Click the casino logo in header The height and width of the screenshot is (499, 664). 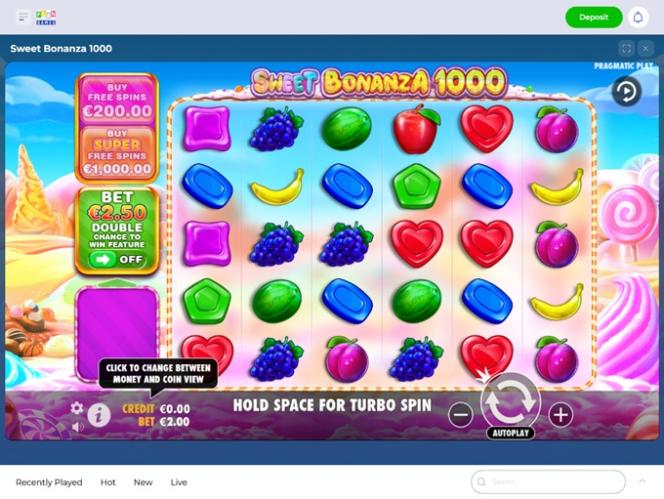tap(46, 17)
